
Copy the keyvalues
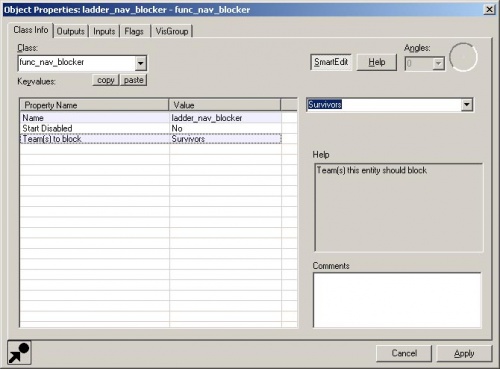106,80
